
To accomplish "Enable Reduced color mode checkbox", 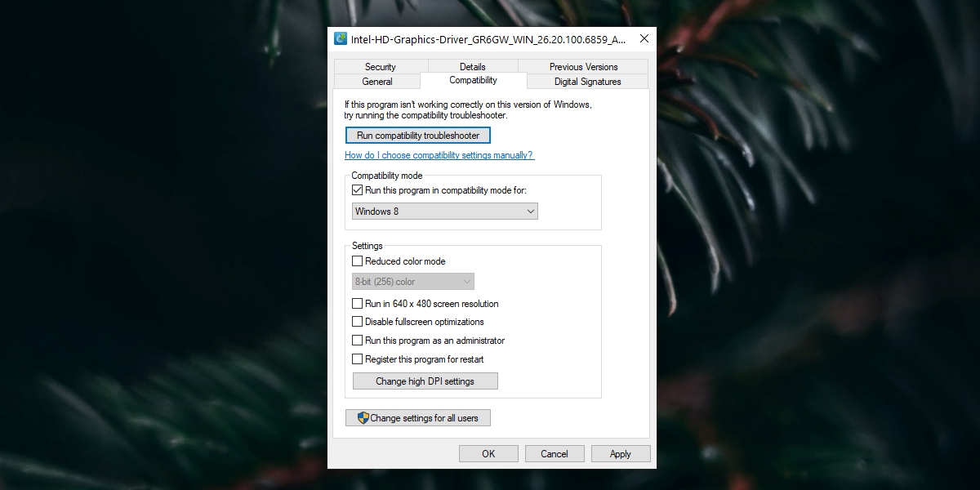I will [357, 261].
